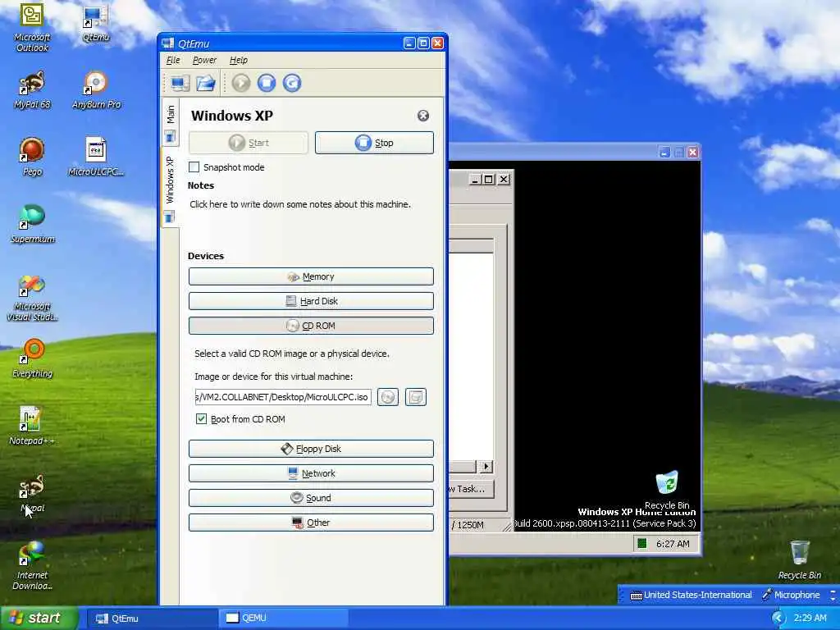This screenshot has height=630, width=840.
Task: Open the Power menu in QtEmu
Action: (x=204, y=60)
